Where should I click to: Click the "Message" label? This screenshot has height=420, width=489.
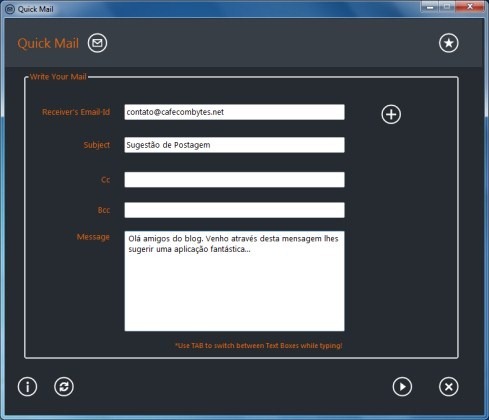[93, 237]
